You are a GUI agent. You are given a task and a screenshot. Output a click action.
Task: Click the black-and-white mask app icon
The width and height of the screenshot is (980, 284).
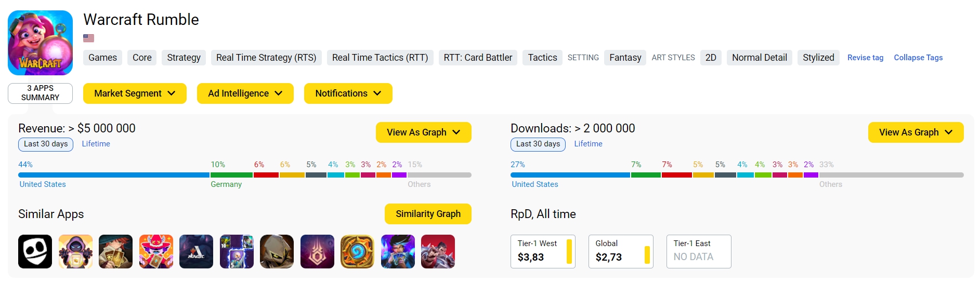pos(35,252)
